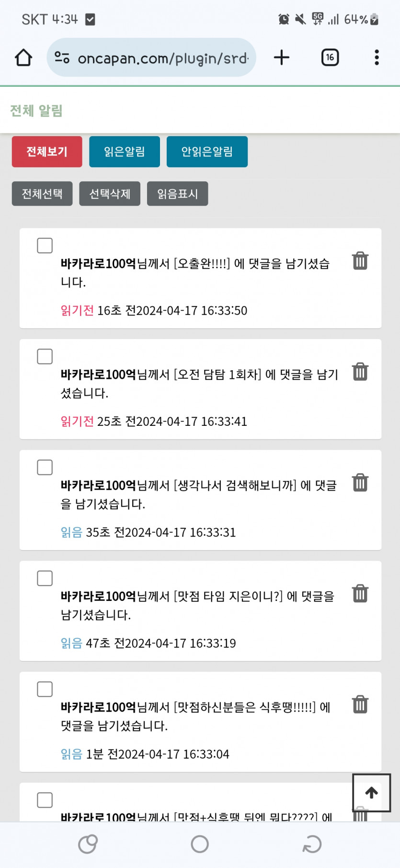Open a new tab with plus icon
The width and height of the screenshot is (400, 868).
(x=282, y=58)
